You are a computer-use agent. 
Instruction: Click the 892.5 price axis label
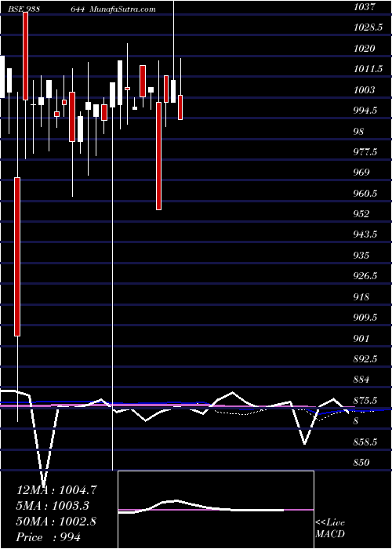coord(366,359)
